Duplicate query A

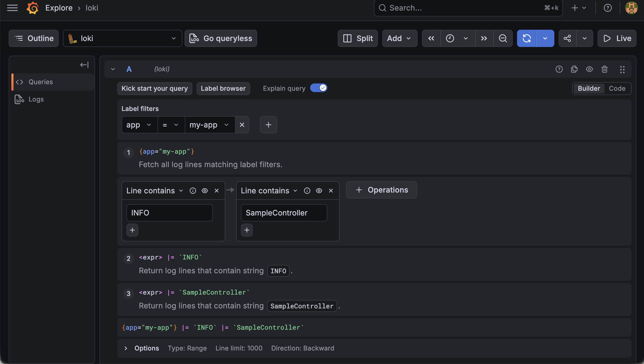(574, 69)
